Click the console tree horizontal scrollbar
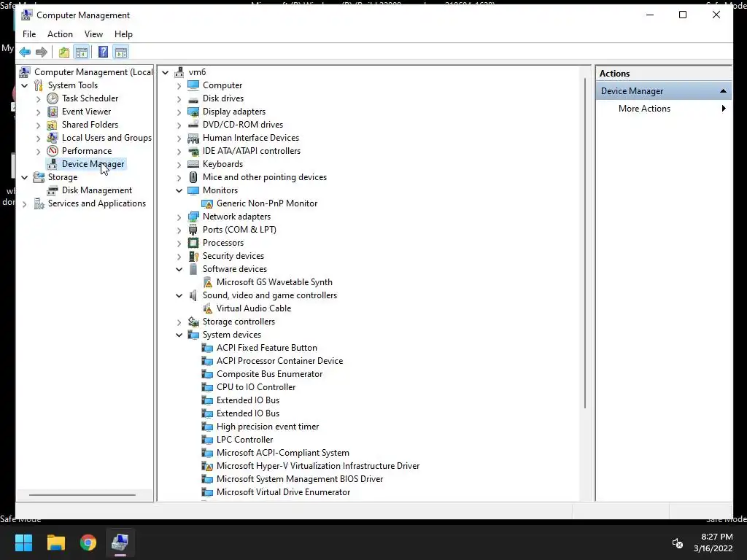747x560 pixels. (x=82, y=495)
